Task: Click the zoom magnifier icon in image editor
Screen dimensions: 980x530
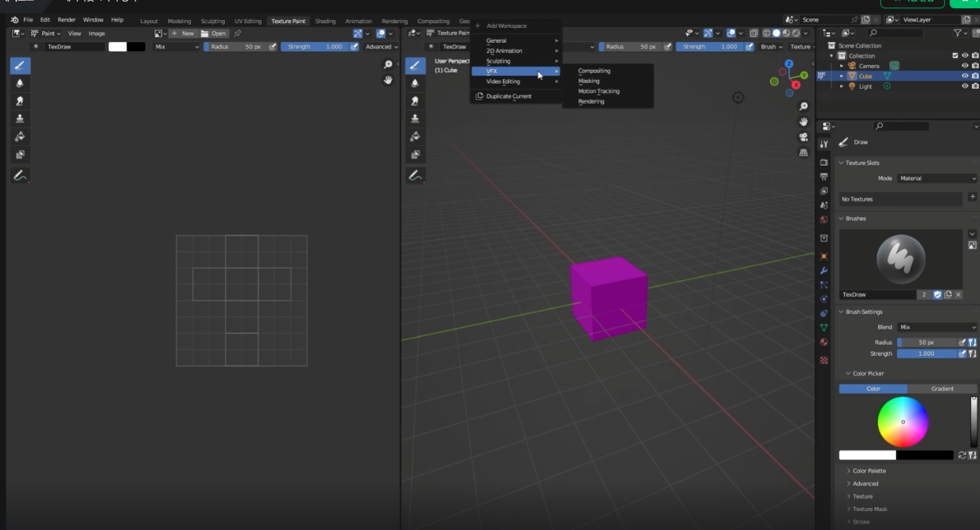Action: point(388,64)
